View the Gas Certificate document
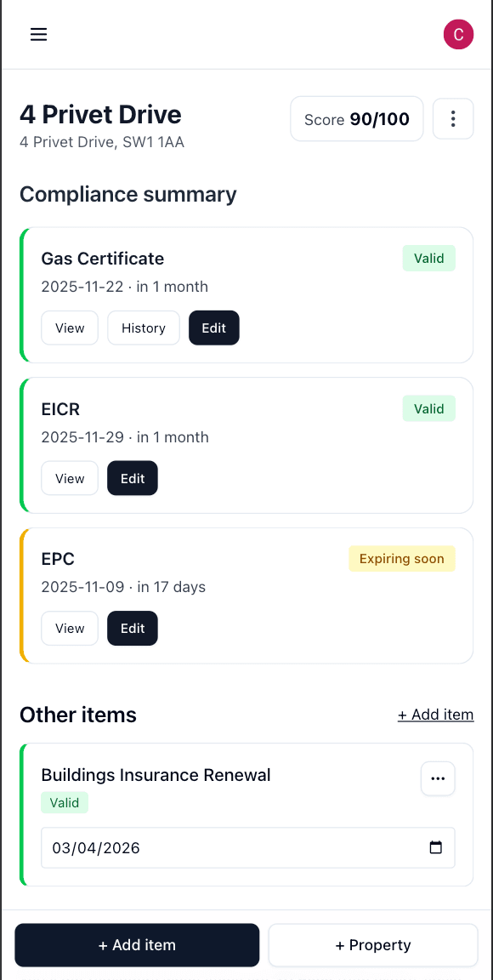Image resolution: width=493 pixels, height=980 pixels. pyautogui.click(x=69, y=328)
